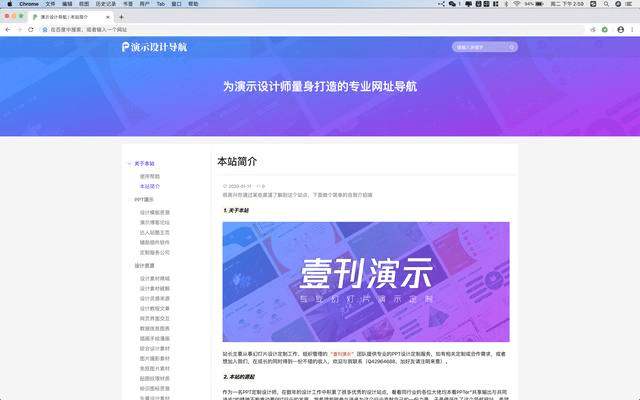Click the 演示设计导航 site logo

154,47
